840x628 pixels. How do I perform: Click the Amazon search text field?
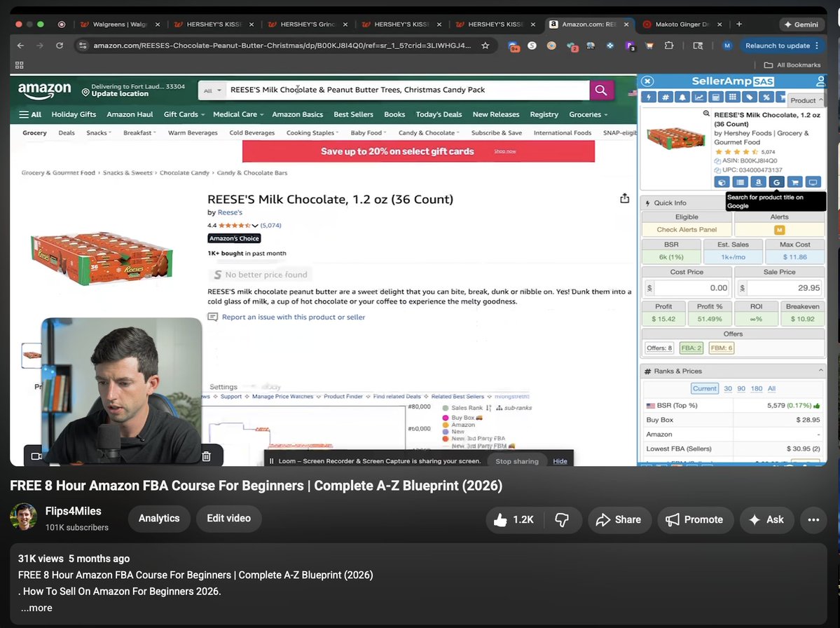(407, 90)
